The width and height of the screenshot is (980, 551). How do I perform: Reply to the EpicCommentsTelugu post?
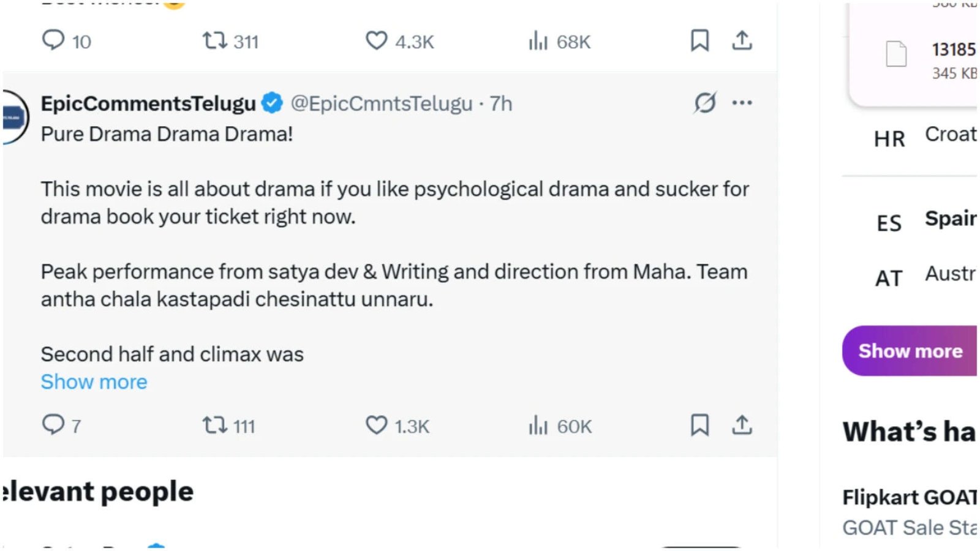(x=61, y=425)
